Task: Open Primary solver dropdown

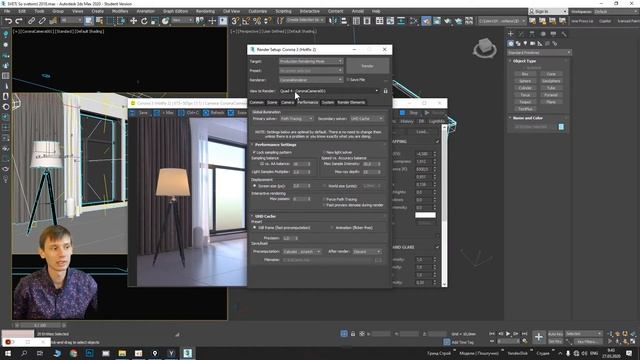Action: tap(296, 118)
